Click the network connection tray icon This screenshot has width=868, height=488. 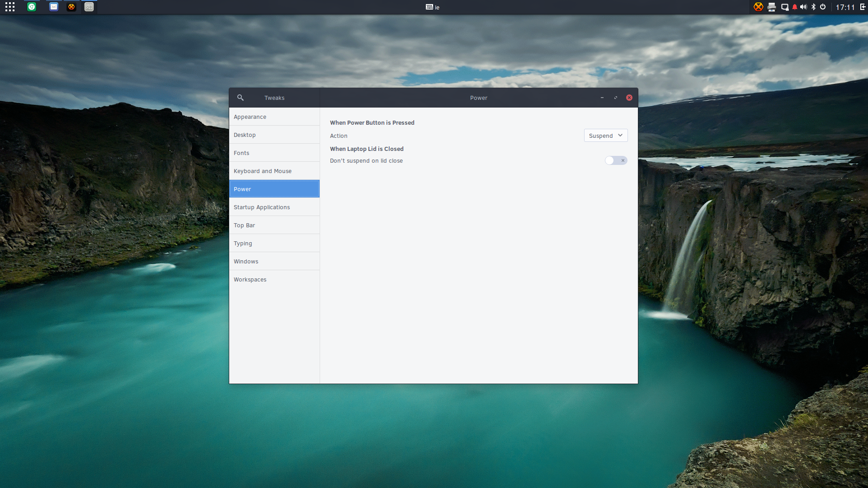pyautogui.click(x=785, y=7)
